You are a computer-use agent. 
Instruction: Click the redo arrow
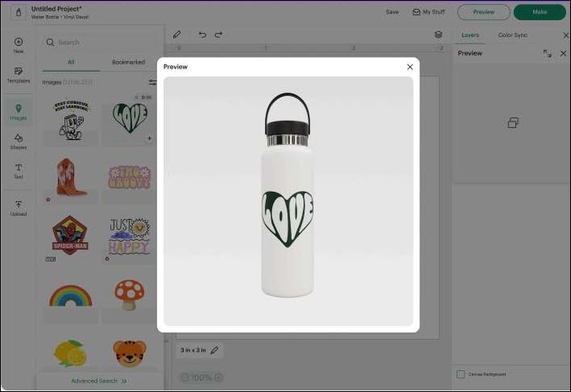pyautogui.click(x=218, y=35)
